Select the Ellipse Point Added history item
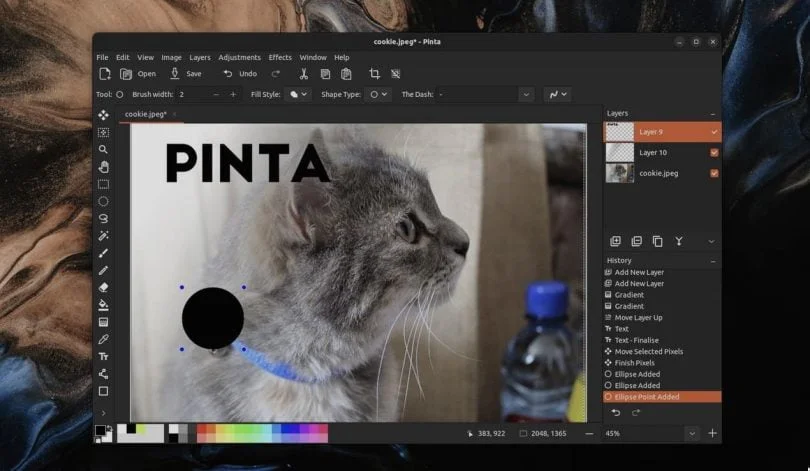 point(662,397)
